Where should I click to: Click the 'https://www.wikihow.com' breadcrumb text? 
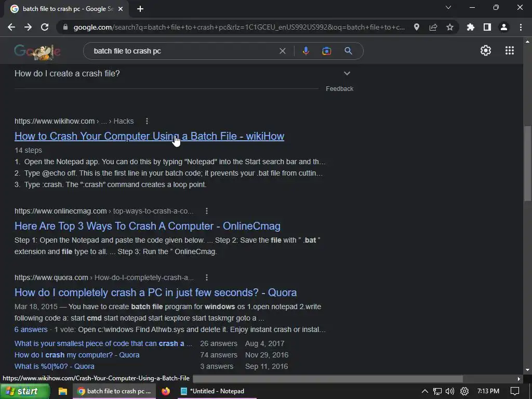click(54, 121)
